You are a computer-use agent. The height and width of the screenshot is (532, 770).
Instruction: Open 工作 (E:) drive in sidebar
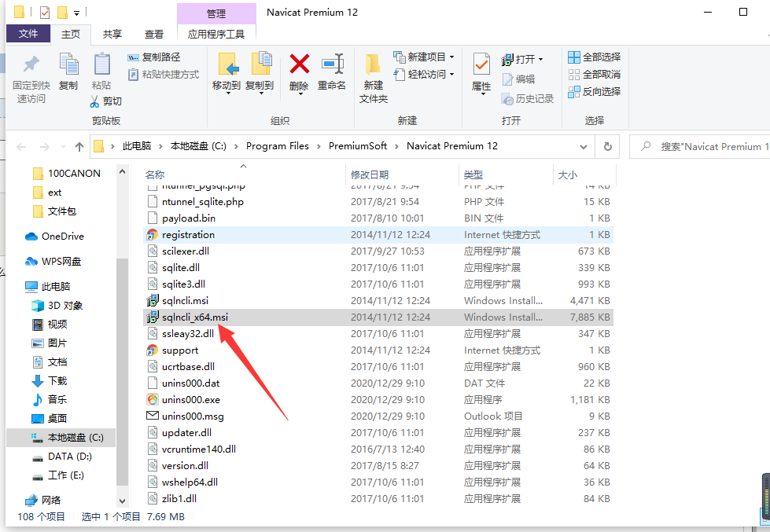point(58,475)
